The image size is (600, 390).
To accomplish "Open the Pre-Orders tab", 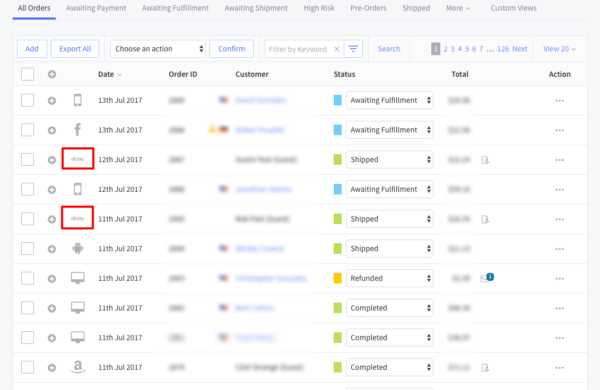I will click(x=368, y=8).
